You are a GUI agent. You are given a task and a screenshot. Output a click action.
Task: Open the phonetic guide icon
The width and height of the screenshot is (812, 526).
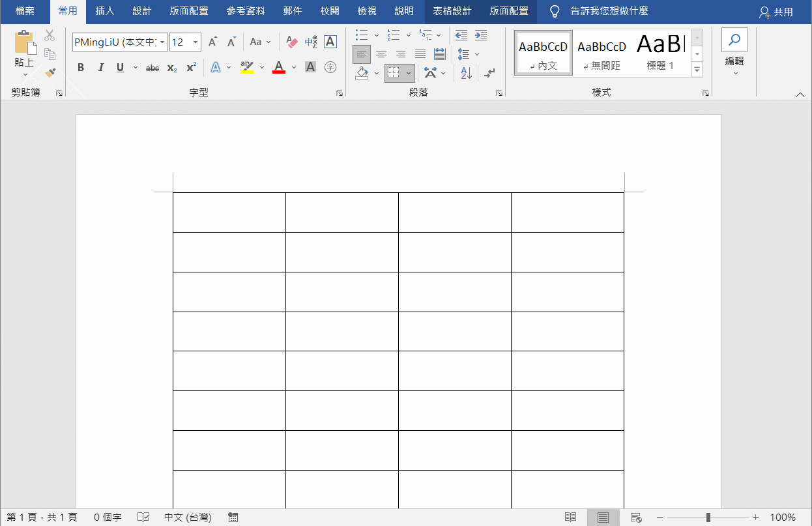coord(311,42)
